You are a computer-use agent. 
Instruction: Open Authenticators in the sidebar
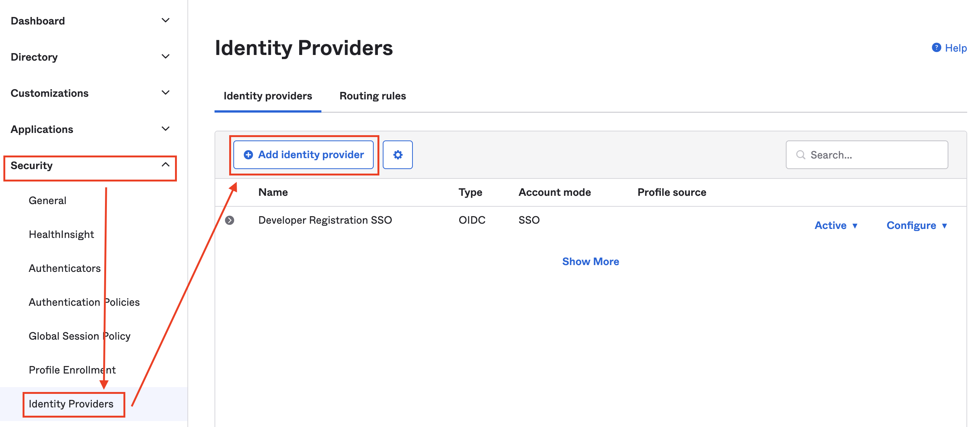(x=65, y=268)
